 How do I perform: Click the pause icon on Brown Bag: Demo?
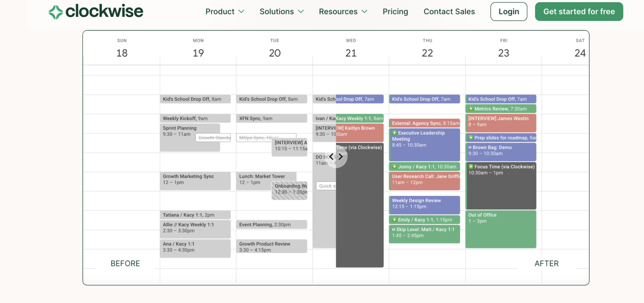[x=471, y=146]
